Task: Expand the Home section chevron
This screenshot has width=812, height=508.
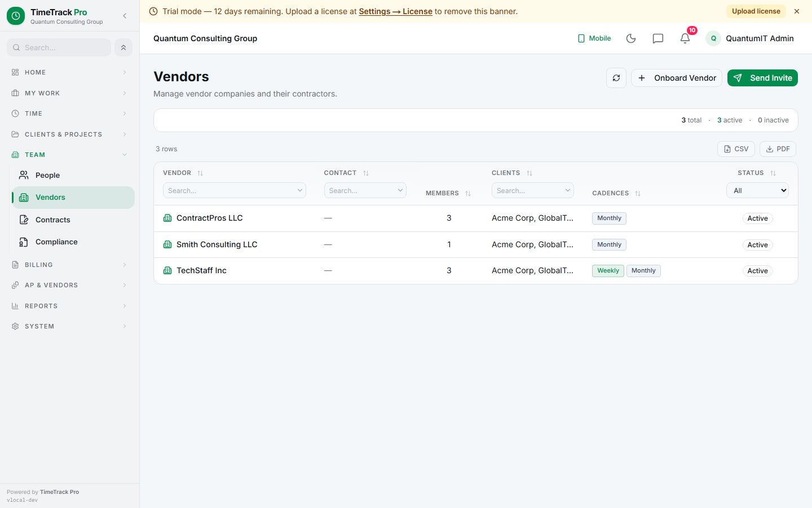Action: [x=125, y=72]
